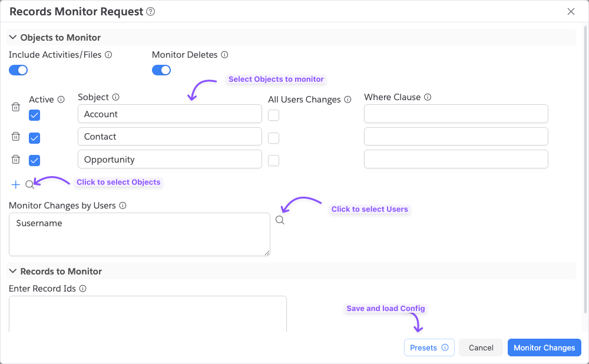This screenshot has width=589, height=364.
Task: Click the Cancel button
Action: click(481, 348)
